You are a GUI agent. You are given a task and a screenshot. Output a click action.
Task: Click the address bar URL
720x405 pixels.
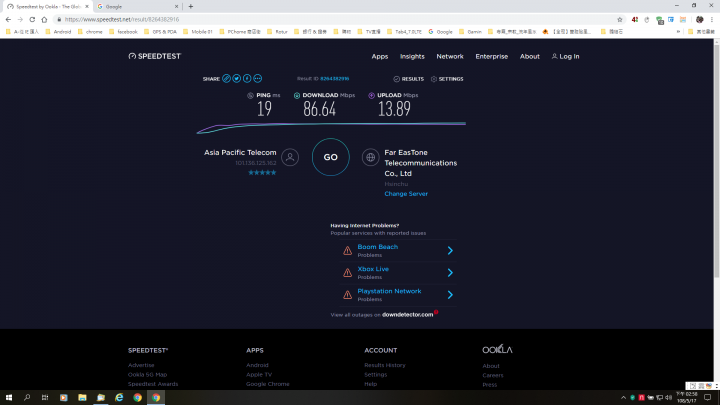(122, 19)
